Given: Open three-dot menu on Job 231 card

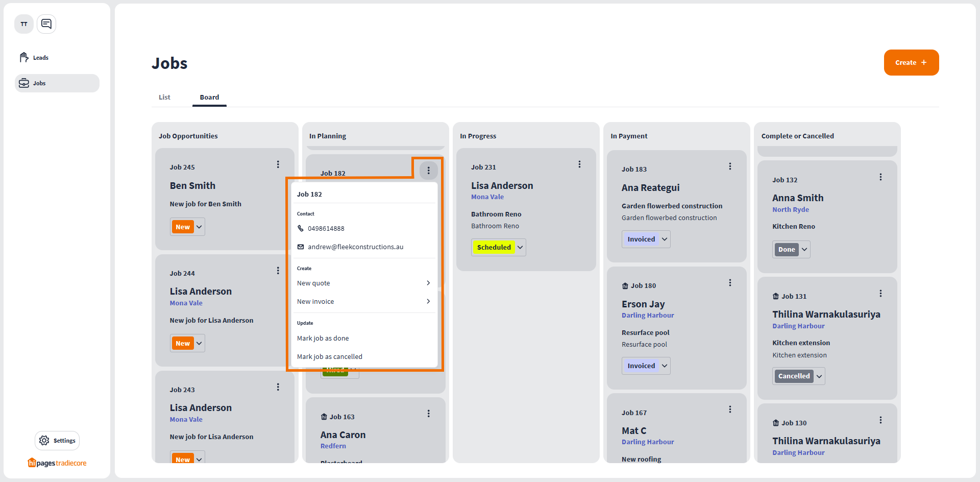Looking at the screenshot, I should point(579,164).
